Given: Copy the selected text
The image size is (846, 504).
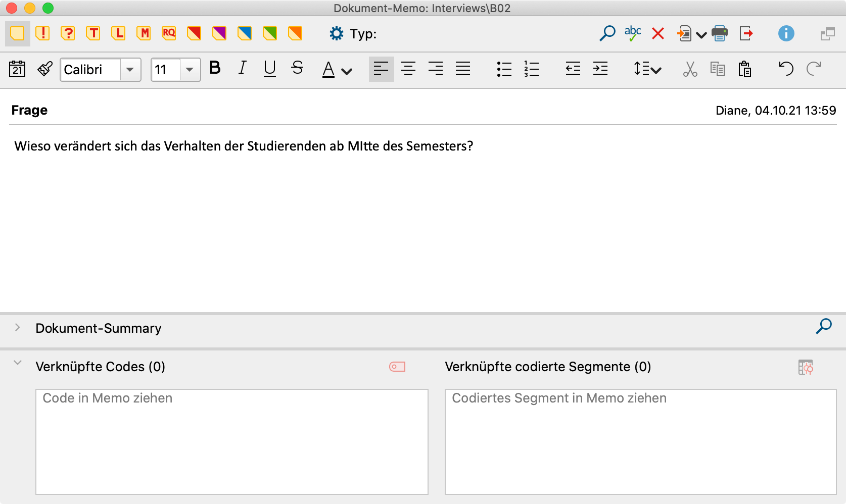Looking at the screenshot, I should (718, 69).
